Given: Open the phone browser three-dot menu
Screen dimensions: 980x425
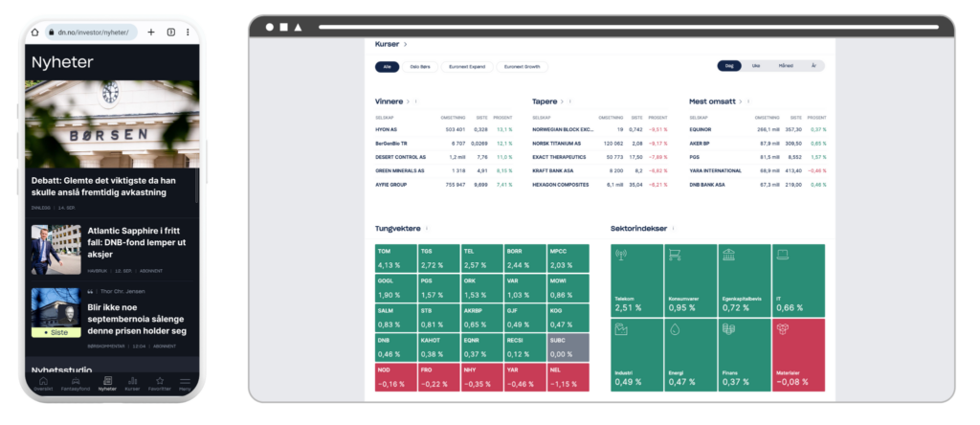Looking at the screenshot, I should point(188,32).
